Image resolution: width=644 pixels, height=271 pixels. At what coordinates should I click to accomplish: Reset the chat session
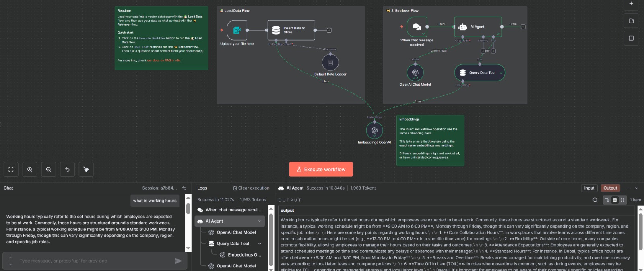(184, 188)
